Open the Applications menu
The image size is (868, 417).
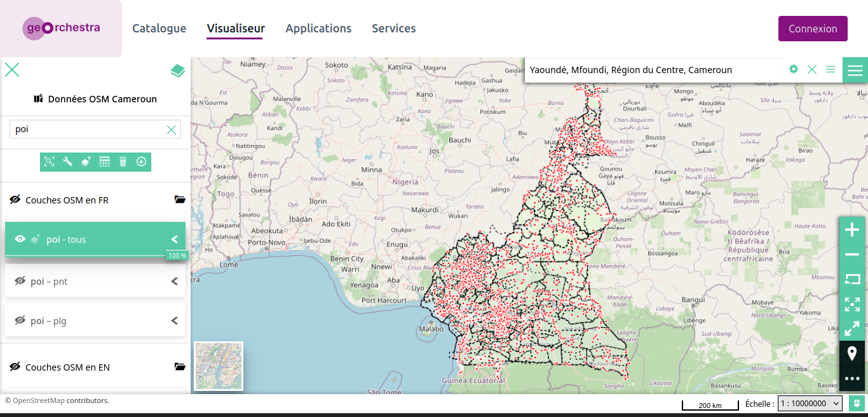point(318,28)
